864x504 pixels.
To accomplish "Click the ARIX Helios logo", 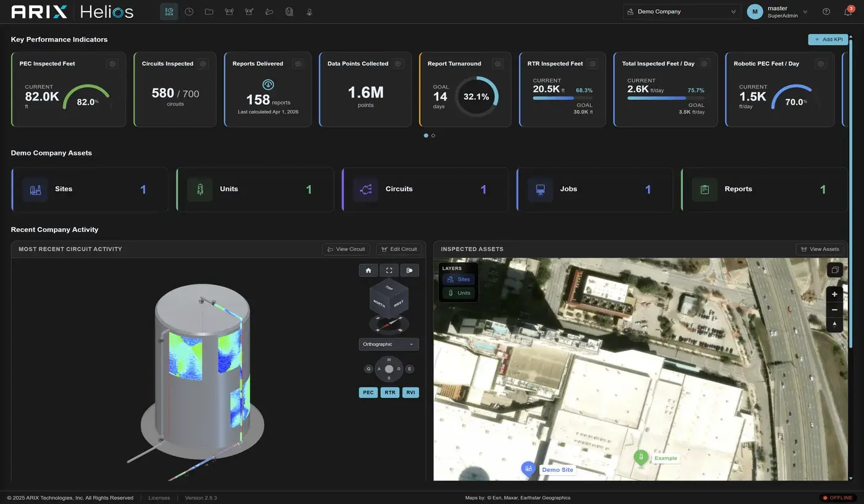I will click(72, 12).
